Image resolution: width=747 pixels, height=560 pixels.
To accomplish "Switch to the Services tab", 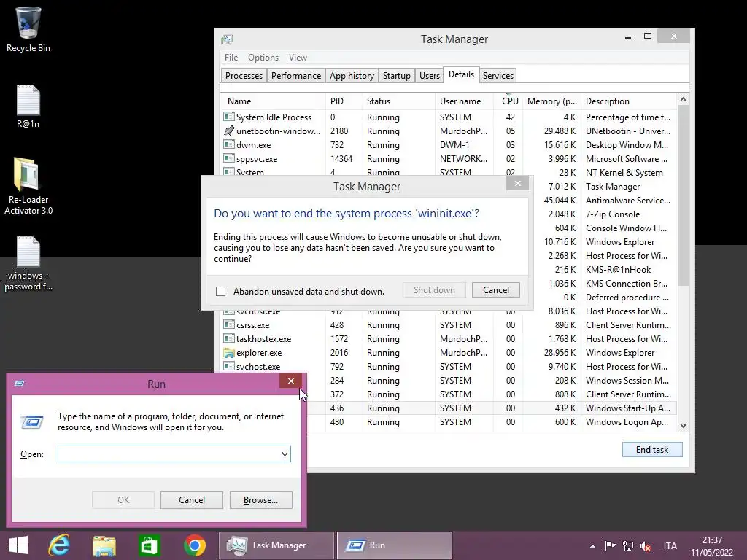I will pos(498,76).
